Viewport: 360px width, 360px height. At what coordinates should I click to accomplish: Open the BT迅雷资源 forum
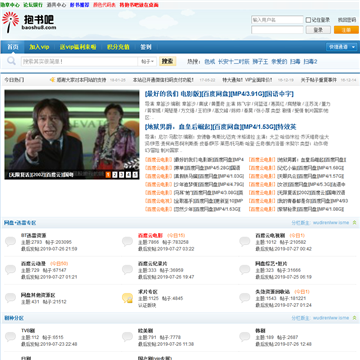34,235
